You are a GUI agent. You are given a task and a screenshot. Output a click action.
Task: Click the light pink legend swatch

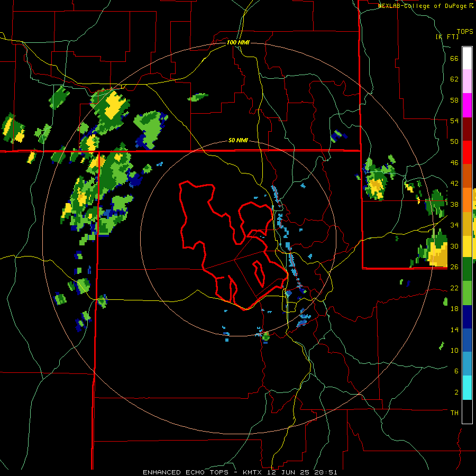click(467, 81)
